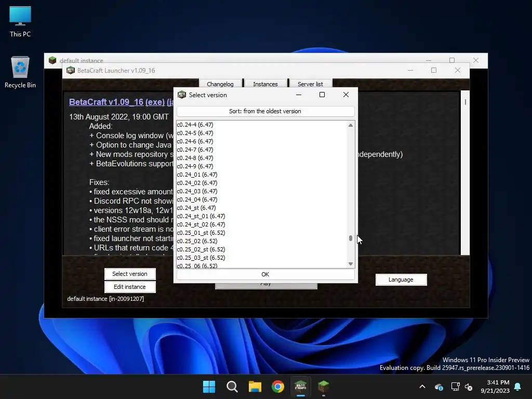This screenshot has height=399, width=532.
Task: Launch File Explorer from taskbar
Action: tap(255, 387)
